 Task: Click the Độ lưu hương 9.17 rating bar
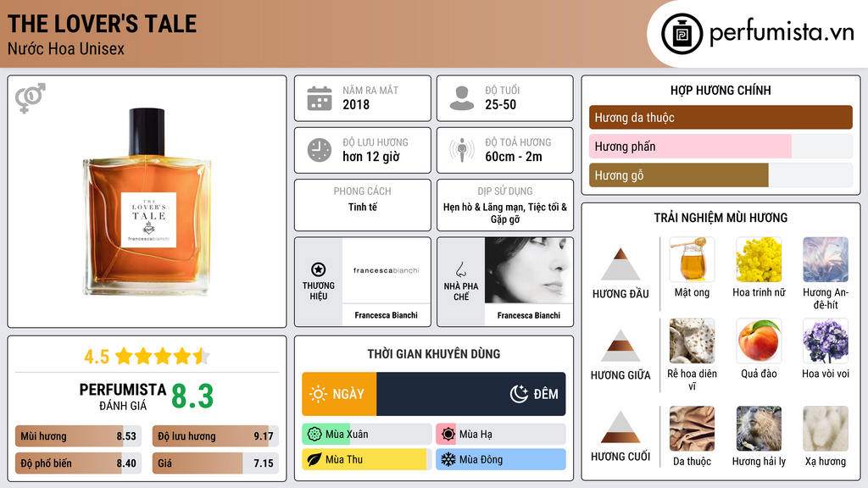(215, 436)
